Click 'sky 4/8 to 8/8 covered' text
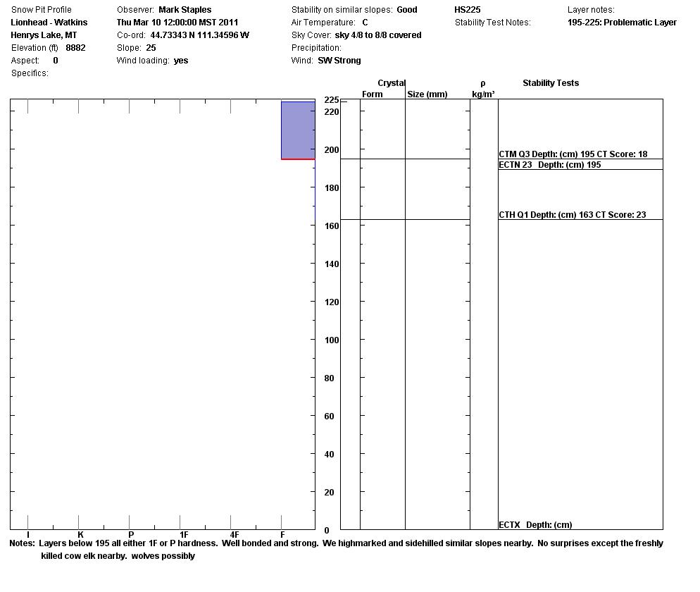This screenshot has width=700, height=592. click(x=377, y=35)
